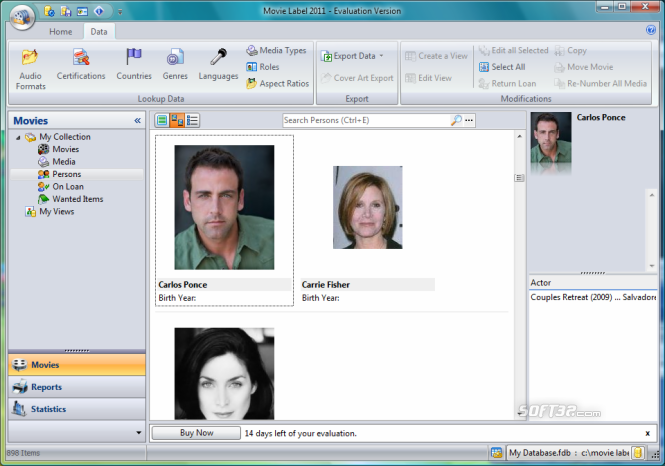The image size is (665, 466).
Task: Click Edit View command
Action: pyautogui.click(x=428, y=78)
